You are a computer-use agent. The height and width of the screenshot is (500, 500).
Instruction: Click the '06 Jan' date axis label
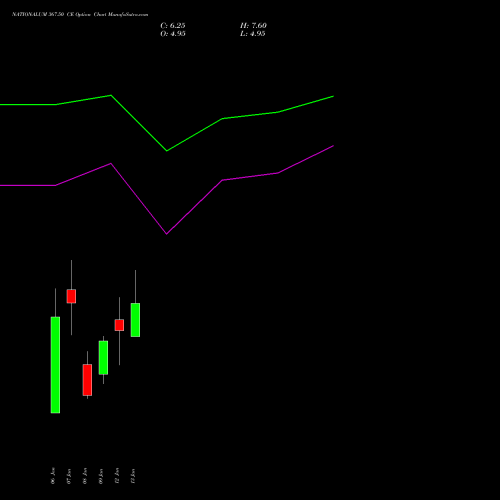(53, 476)
